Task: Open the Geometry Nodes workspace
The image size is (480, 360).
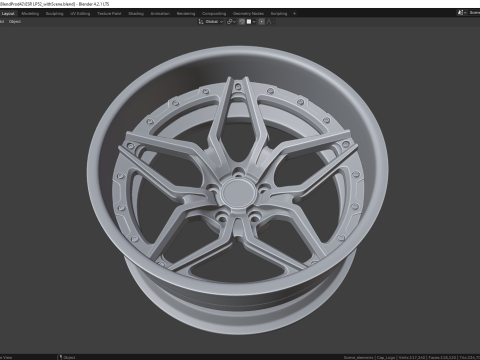Action: click(x=248, y=14)
